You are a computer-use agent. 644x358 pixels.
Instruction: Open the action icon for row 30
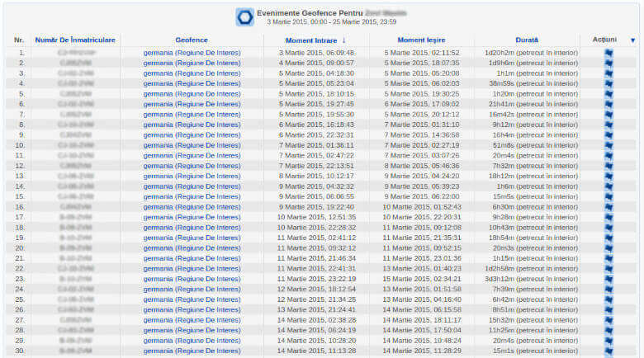[x=608, y=351]
